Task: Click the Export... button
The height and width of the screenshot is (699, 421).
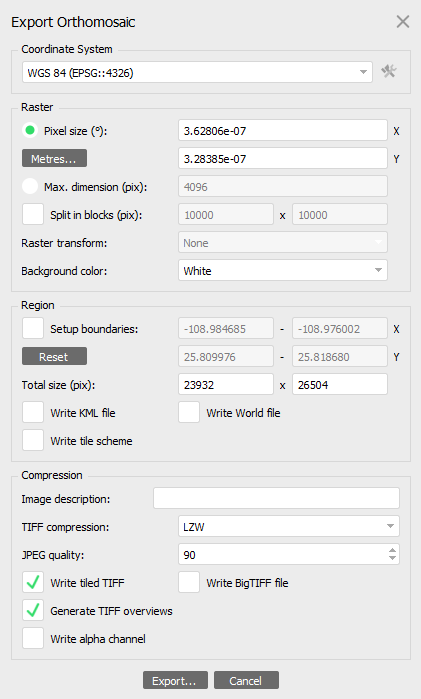Action: 175,680
